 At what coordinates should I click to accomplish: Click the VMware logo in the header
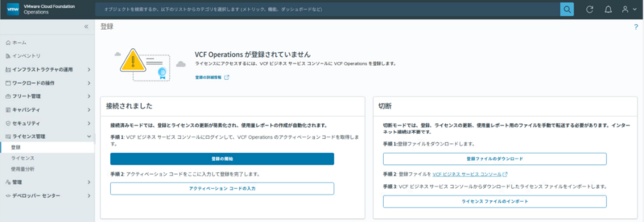coord(13,9)
